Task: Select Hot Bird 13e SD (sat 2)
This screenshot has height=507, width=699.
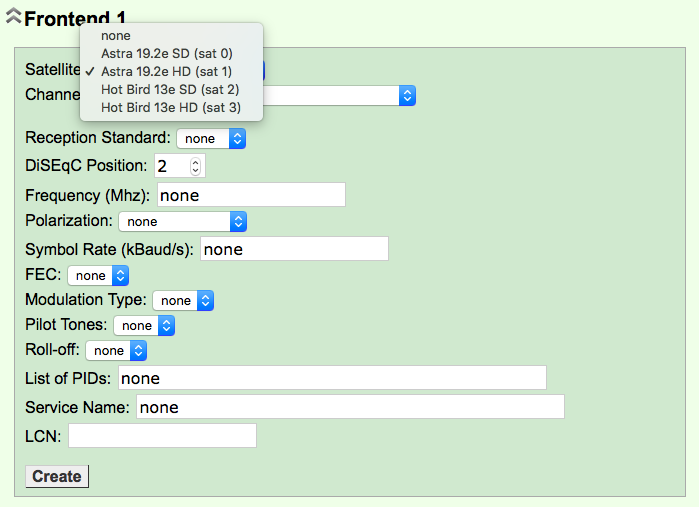Action: pos(171,90)
